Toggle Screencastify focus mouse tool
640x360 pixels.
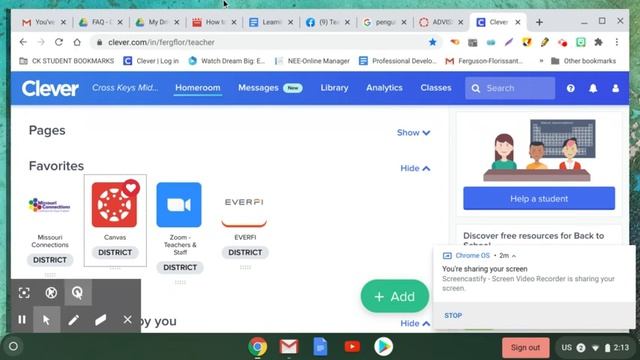(x=24, y=293)
